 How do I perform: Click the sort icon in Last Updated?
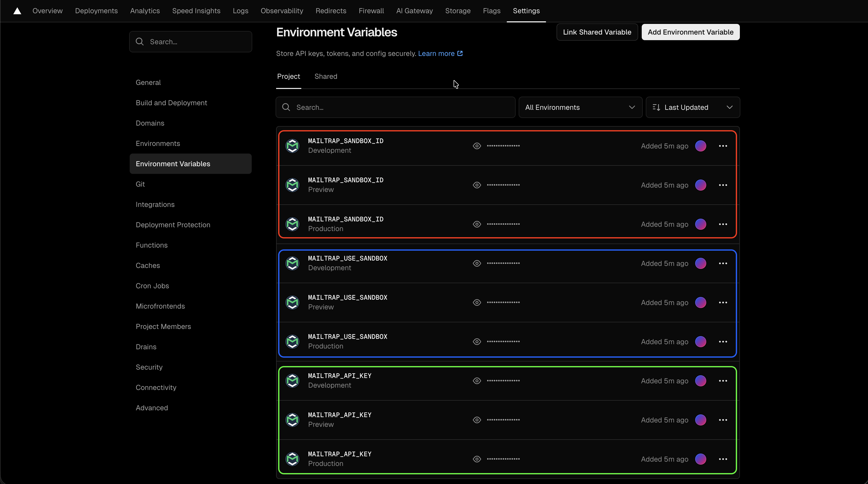click(x=656, y=108)
